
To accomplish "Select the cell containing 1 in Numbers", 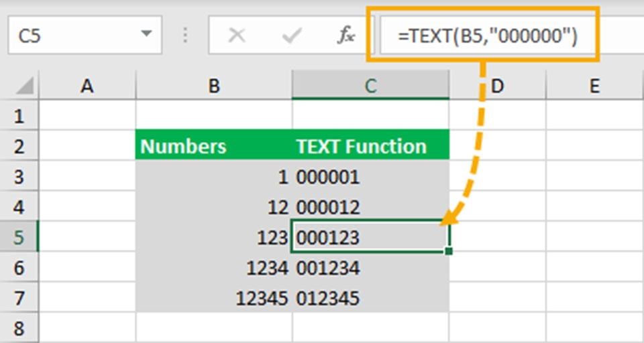I will tap(214, 176).
